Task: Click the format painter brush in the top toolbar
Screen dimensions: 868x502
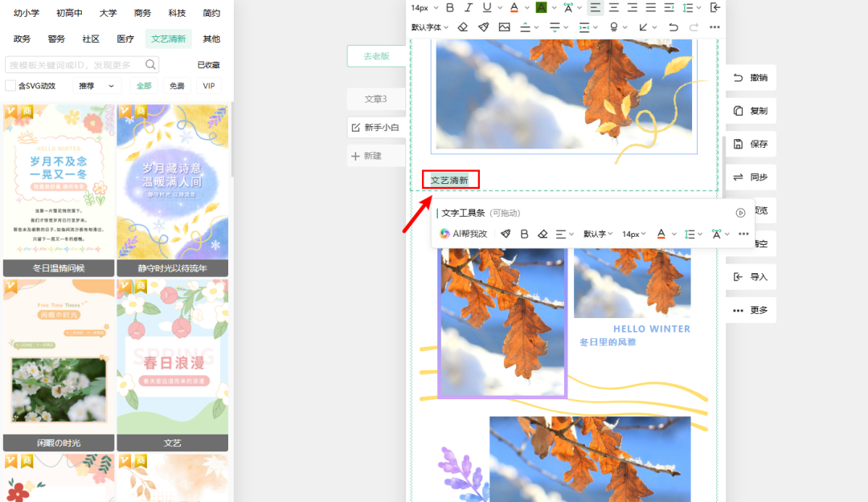Action: pyautogui.click(x=483, y=27)
